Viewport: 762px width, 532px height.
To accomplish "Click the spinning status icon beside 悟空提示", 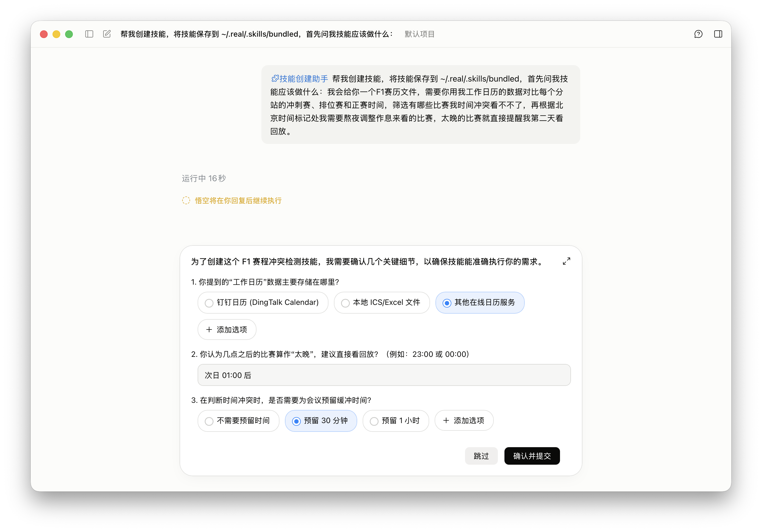I will [186, 200].
